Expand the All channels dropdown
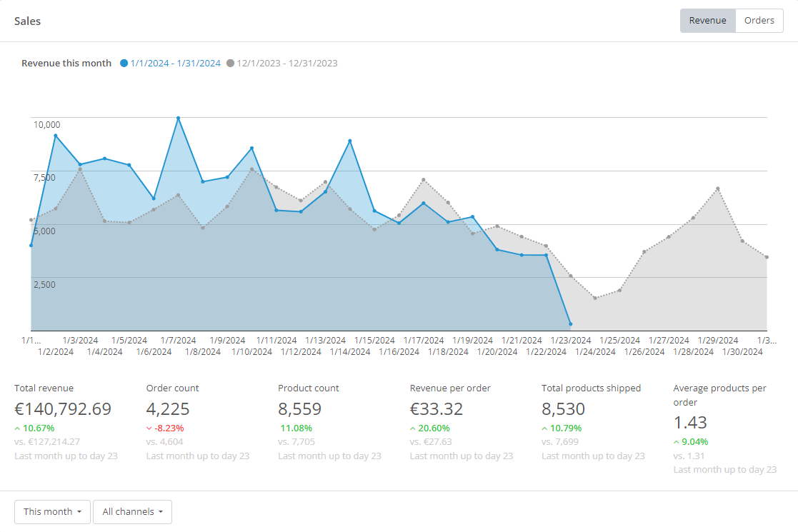Screen dimensions: 798x532 point(132,512)
